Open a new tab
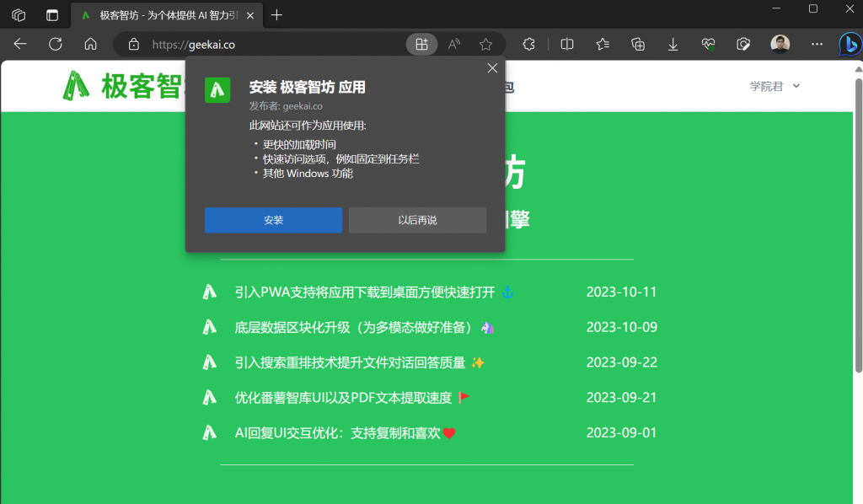The width and height of the screenshot is (863, 504). tap(276, 15)
